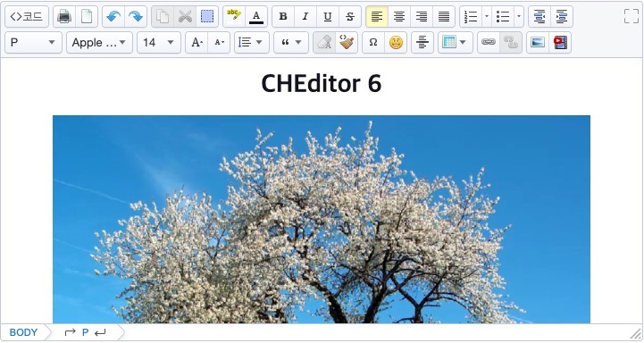Screen dimensions: 644x343
Task: Click the remove formatting eraser icon
Action: pos(324,42)
